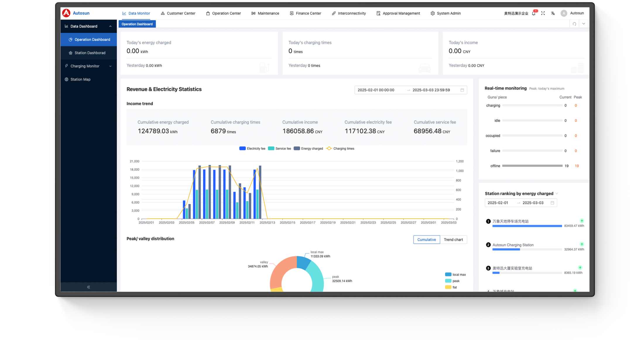
Task: Open the Station Dashborad sidebar link
Action: click(90, 53)
